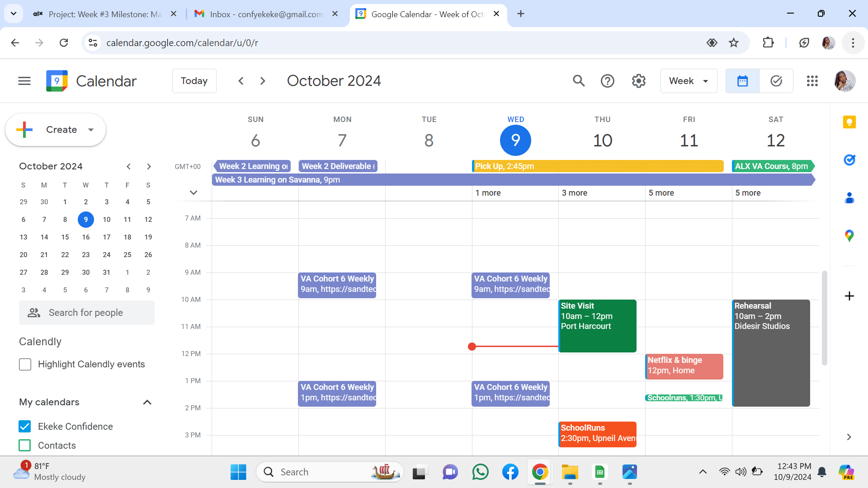The image size is (868, 488).
Task: Open Week 3 Learning on Savanna event
Action: [x=513, y=180]
